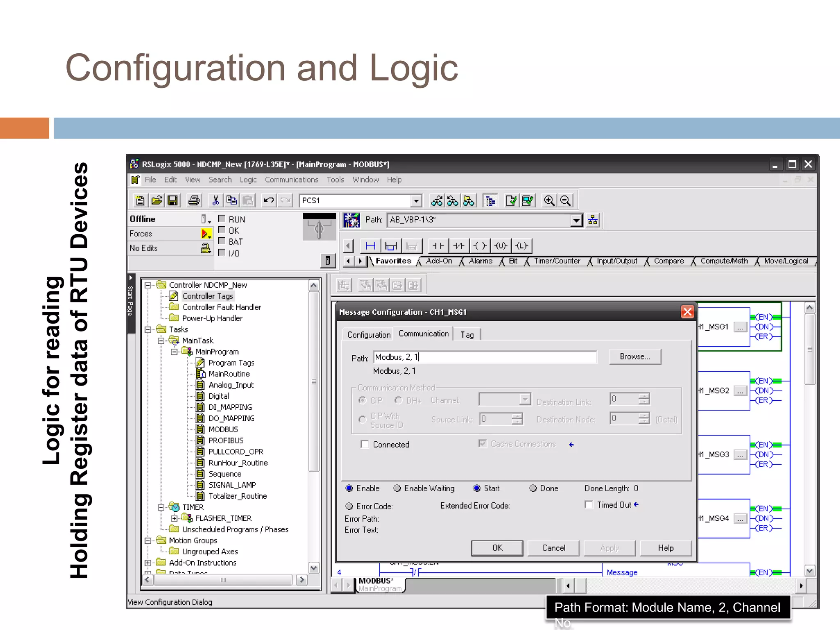Insert Output Unlatch coil instruction
The height and width of the screenshot is (630, 840).
(501, 246)
